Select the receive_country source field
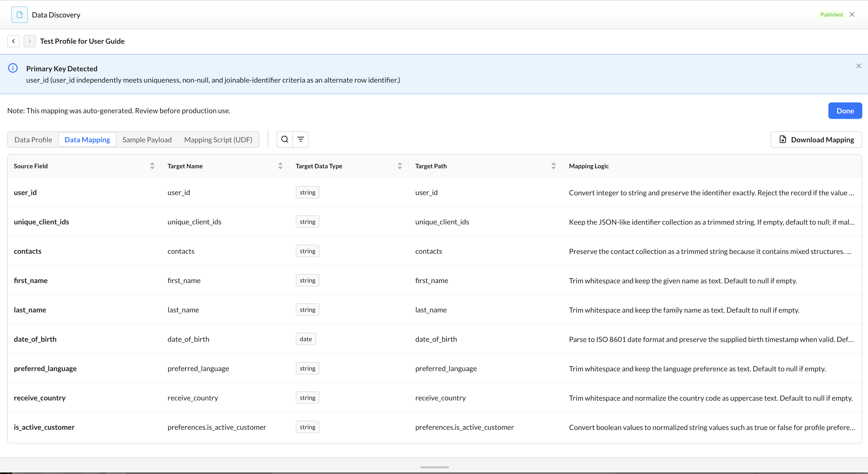 point(40,398)
